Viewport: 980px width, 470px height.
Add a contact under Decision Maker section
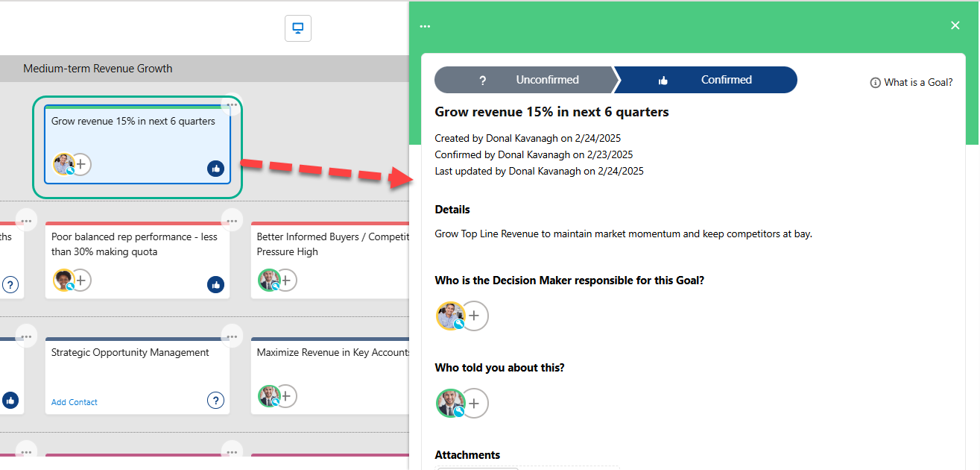(474, 316)
